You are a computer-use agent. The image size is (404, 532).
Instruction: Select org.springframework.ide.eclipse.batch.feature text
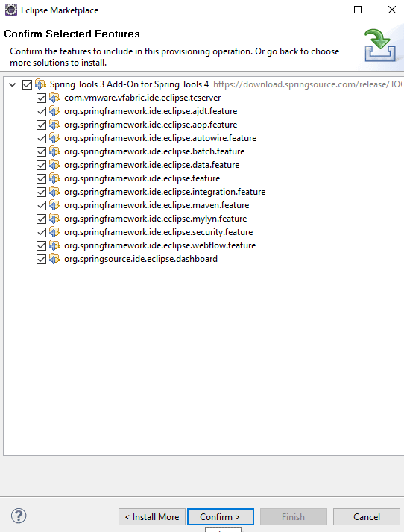pyautogui.click(x=154, y=151)
